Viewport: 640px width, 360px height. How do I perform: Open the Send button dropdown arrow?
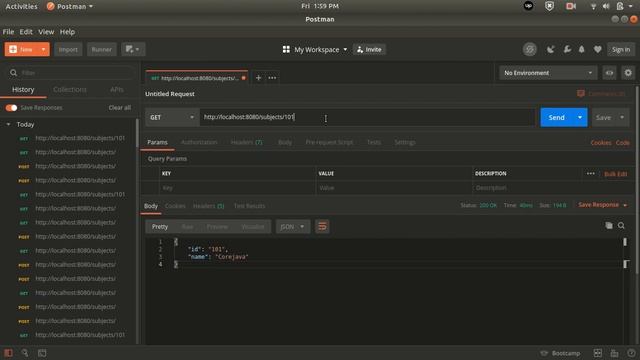[580, 118]
